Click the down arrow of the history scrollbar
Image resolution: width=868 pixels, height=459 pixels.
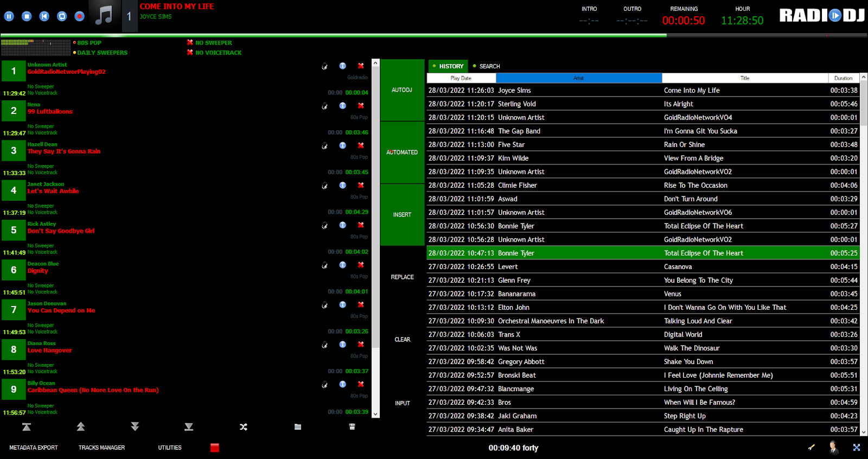pos(864,432)
